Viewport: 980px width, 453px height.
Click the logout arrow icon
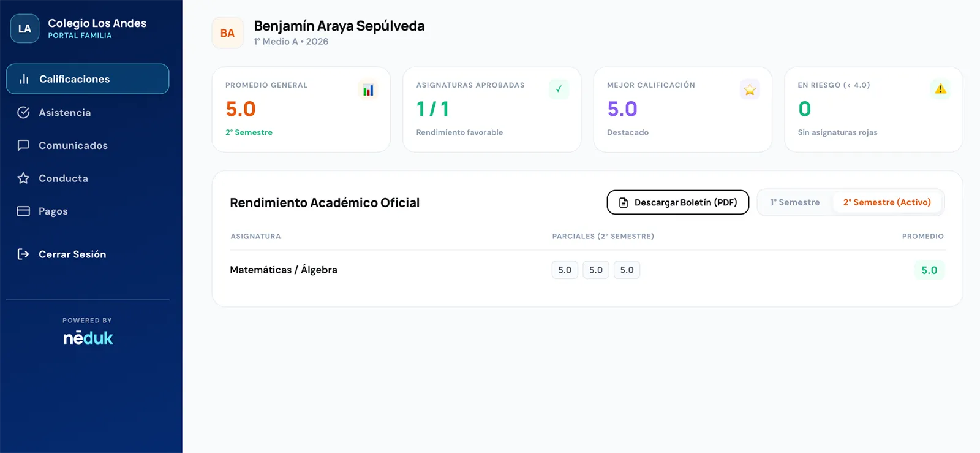(23, 254)
